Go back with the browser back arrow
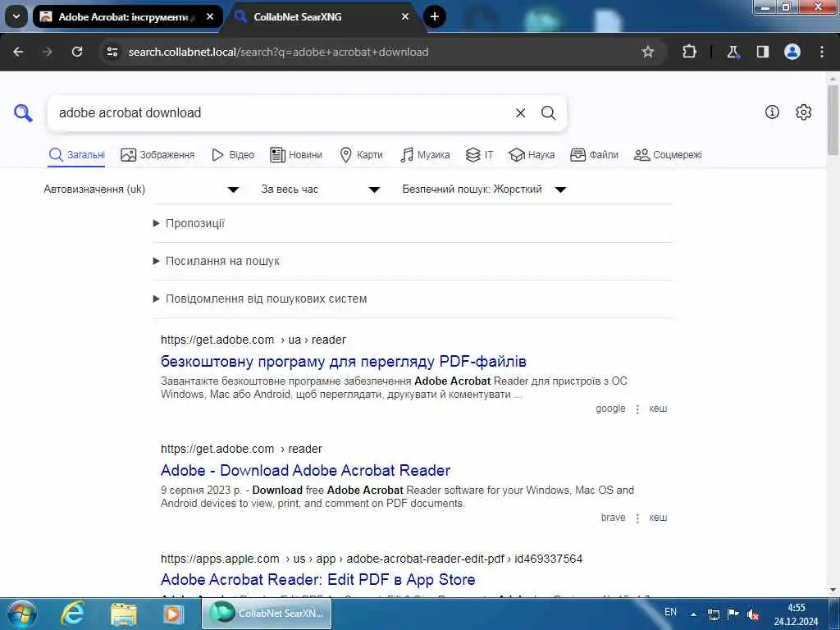 click(18, 52)
